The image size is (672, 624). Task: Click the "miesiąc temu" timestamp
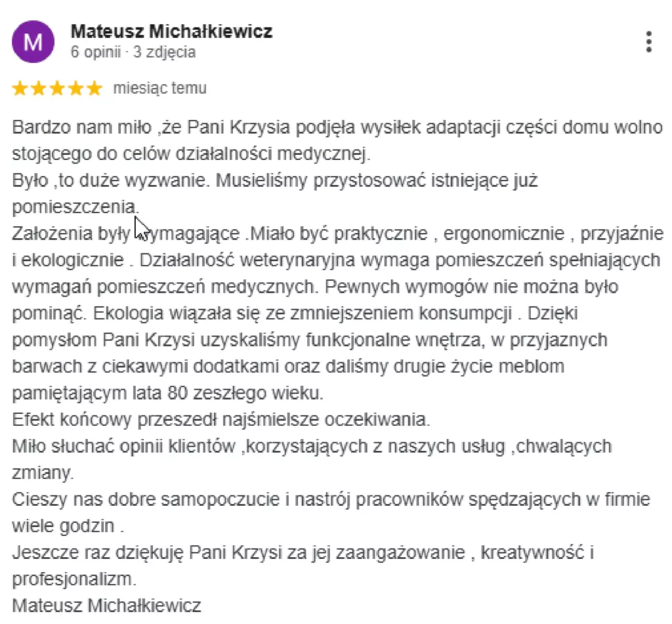[159, 89]
